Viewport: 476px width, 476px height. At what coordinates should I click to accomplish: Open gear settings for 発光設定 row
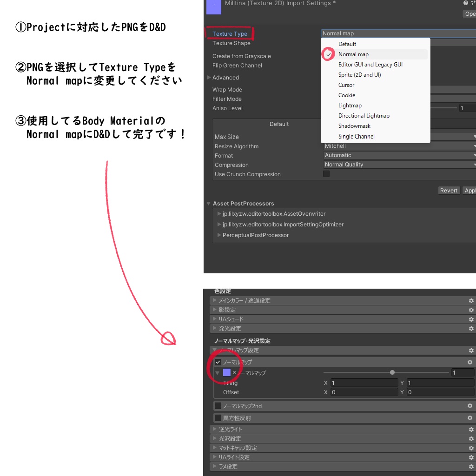(x=471, y=329)
